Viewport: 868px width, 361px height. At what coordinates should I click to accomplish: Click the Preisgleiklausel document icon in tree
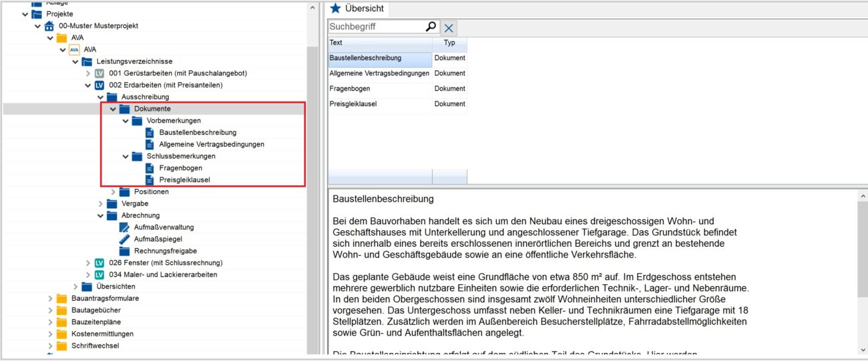click(150, 180)
